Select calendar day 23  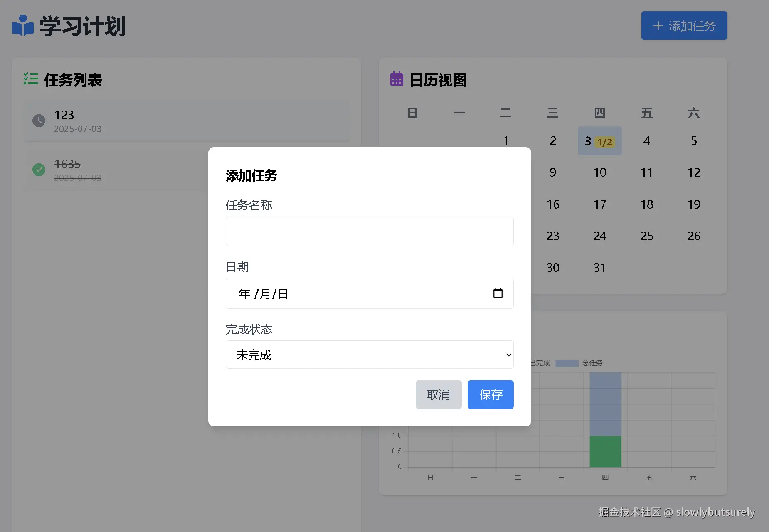553,236
